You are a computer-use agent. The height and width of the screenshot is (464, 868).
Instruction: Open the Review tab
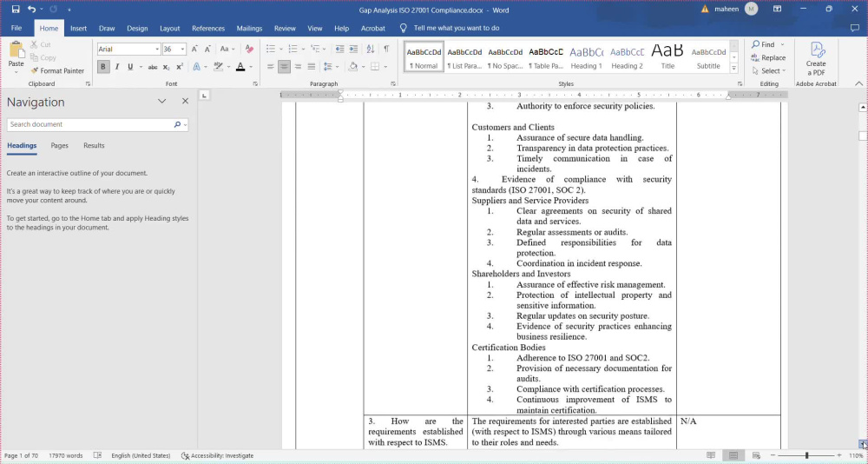click(x=285, y=29)
